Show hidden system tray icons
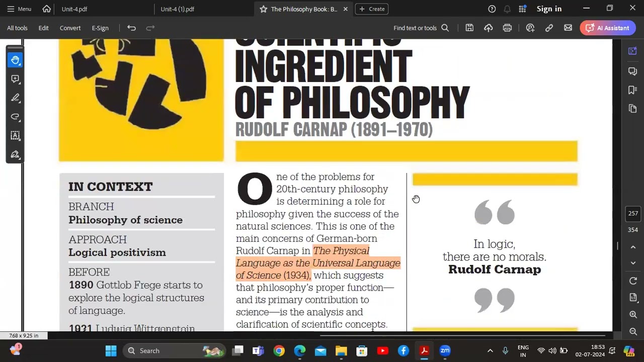This screenshot has height=362, width=644. [490, 351]
